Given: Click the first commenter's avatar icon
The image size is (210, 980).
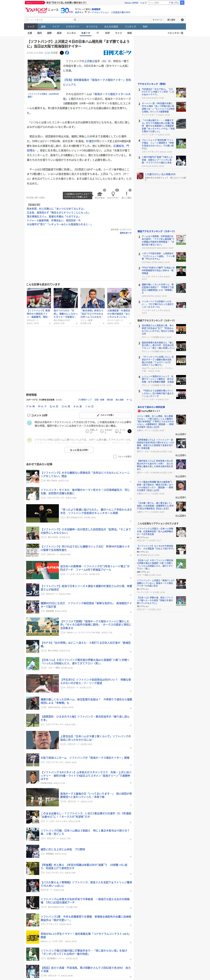Looking at the screenshot, I should point(29,423).
